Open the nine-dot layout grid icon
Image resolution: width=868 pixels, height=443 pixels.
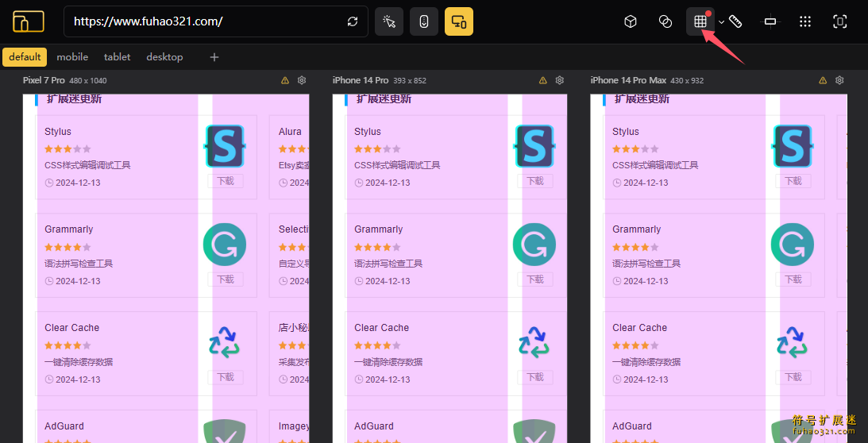pyautogui.click(x=805, y=21)
